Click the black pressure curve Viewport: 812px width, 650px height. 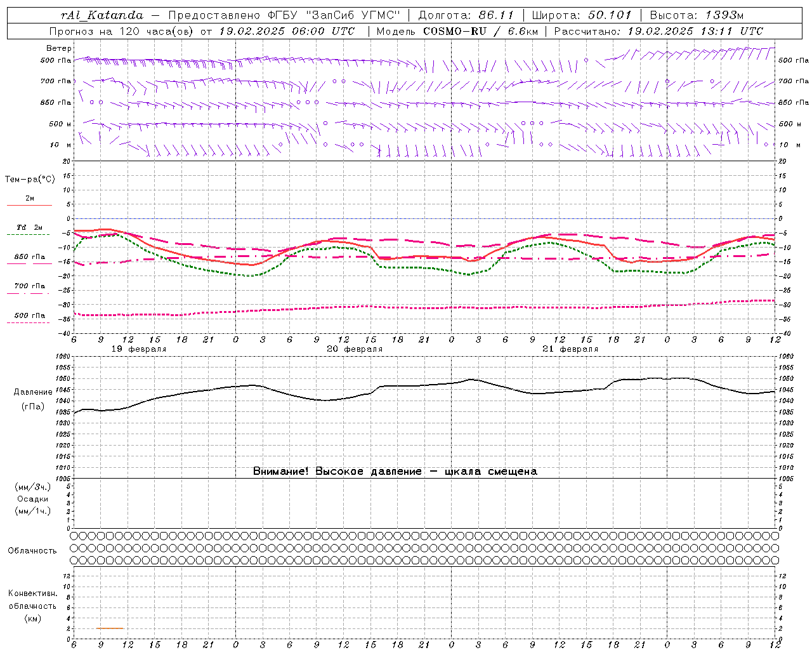(406, 385)
